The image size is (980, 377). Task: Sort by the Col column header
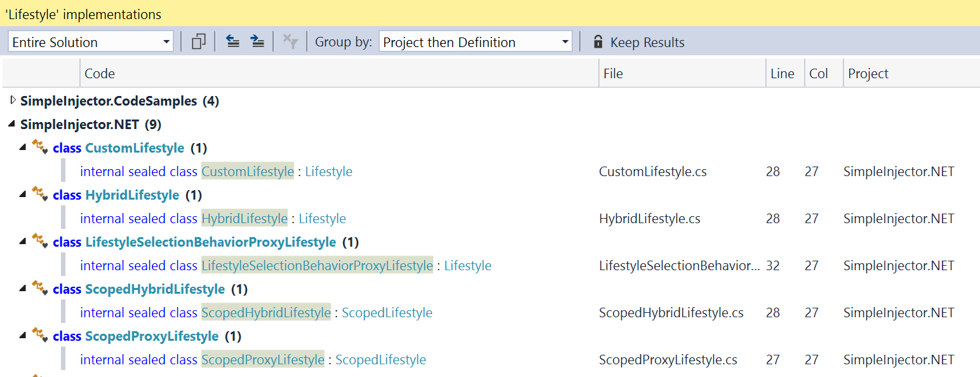click(824, 73)
